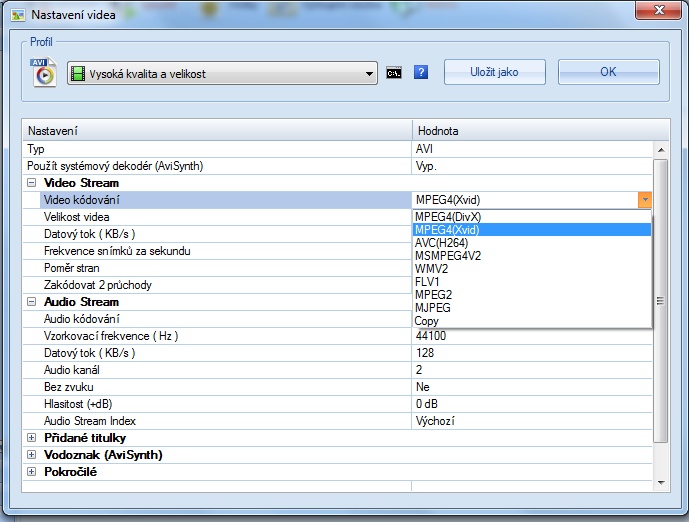Open the profile dropdown Vysoká kvalita a velikost
Screen dimensions: 689x522
point(221,73)
